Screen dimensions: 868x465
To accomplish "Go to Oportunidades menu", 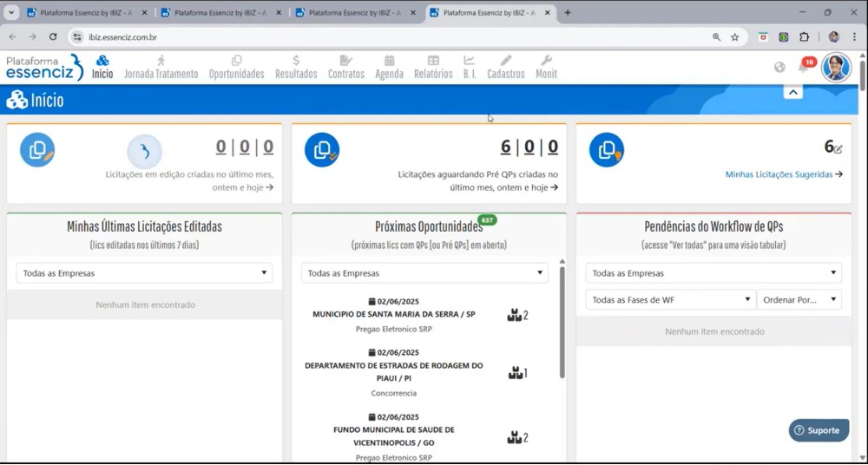I will pos(236,67).
